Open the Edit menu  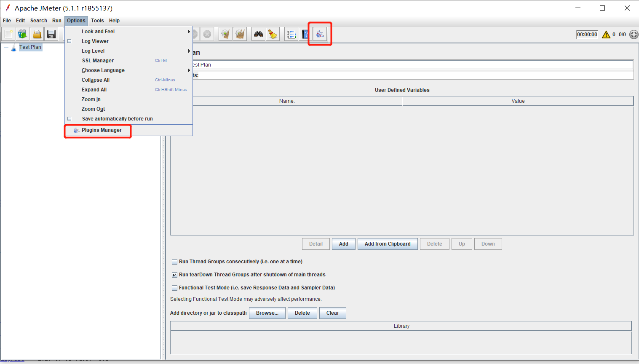click(20, 21)
